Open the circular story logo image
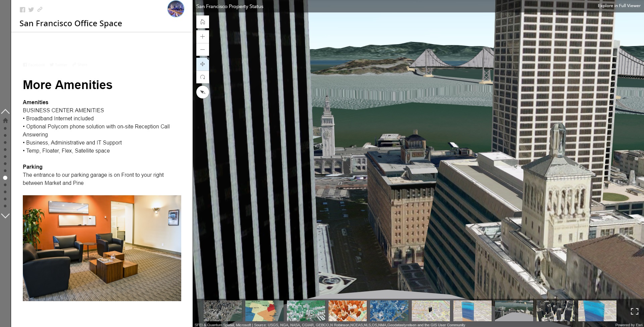 coord(176,9)
